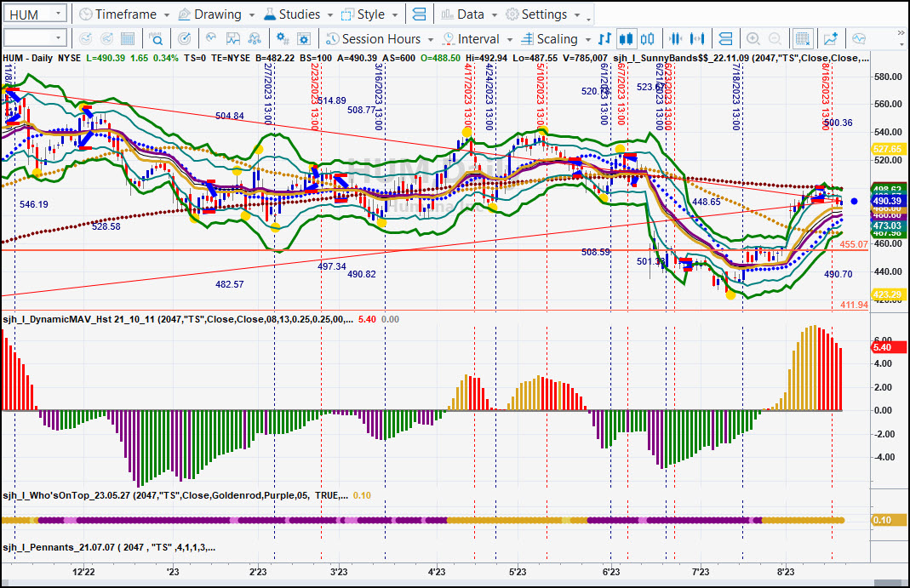Click the clock icon of Session Hours
The image size is (910, 588).
click(333, 39)
